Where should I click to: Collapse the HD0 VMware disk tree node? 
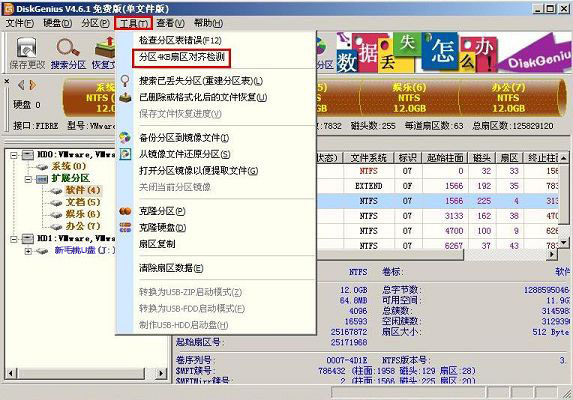(x=14, y=155)
